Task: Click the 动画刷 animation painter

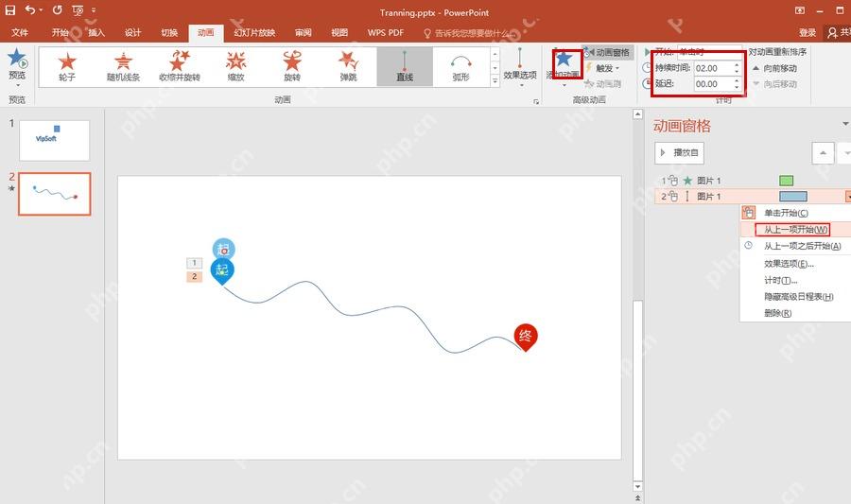Action: point(603,84)
